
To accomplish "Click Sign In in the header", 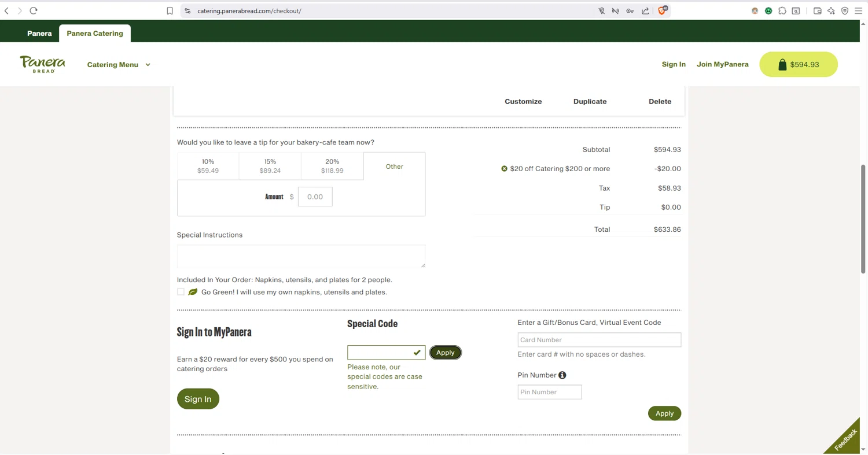I will [674, 64].
